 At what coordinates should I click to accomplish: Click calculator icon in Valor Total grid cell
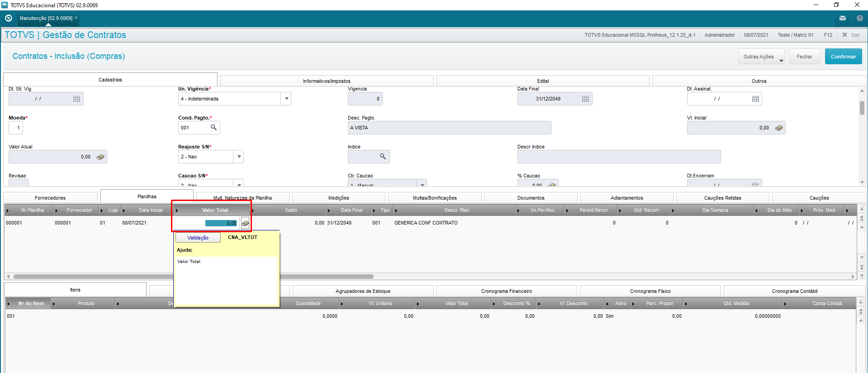click(x=245, y=223)
